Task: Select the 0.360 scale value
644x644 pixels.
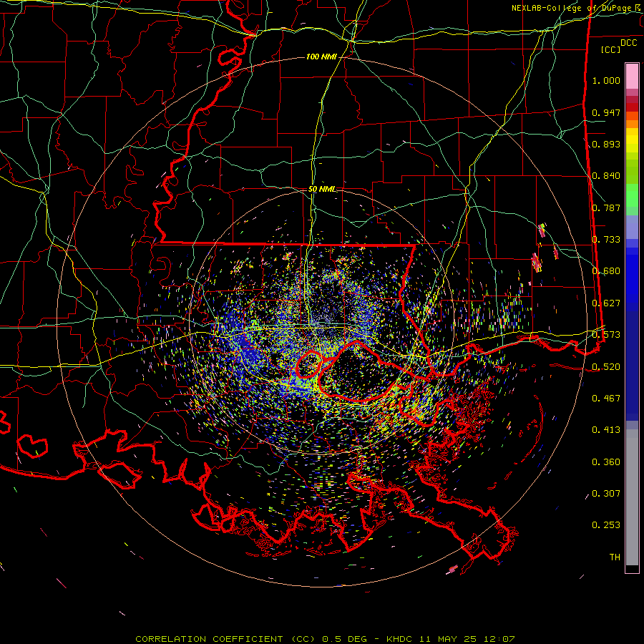Action: 606,462
